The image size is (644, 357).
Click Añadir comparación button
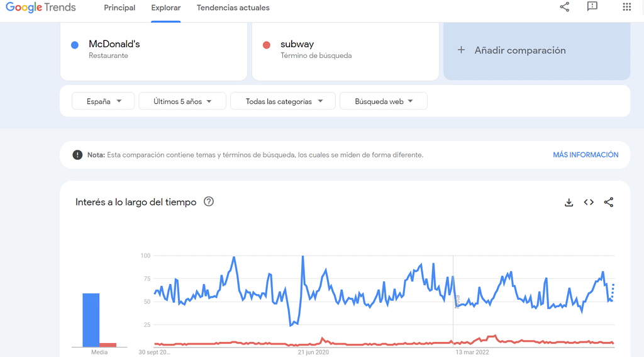(537, 50)
